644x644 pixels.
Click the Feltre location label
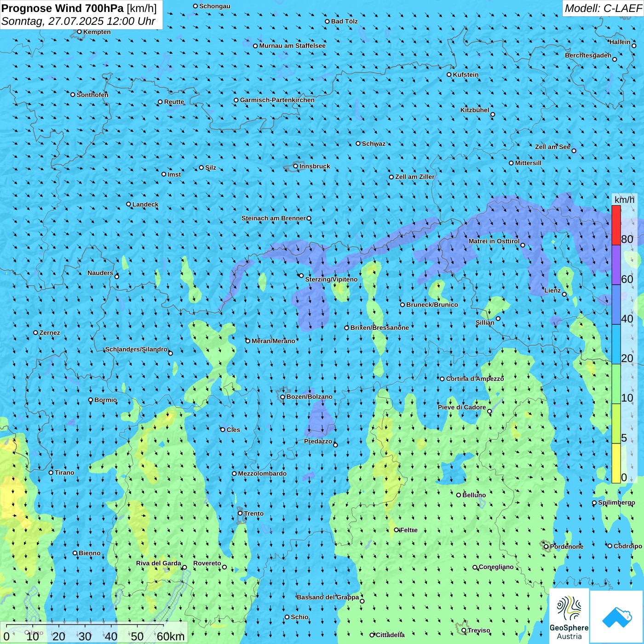pyautogui.click(x=409, y=530)
